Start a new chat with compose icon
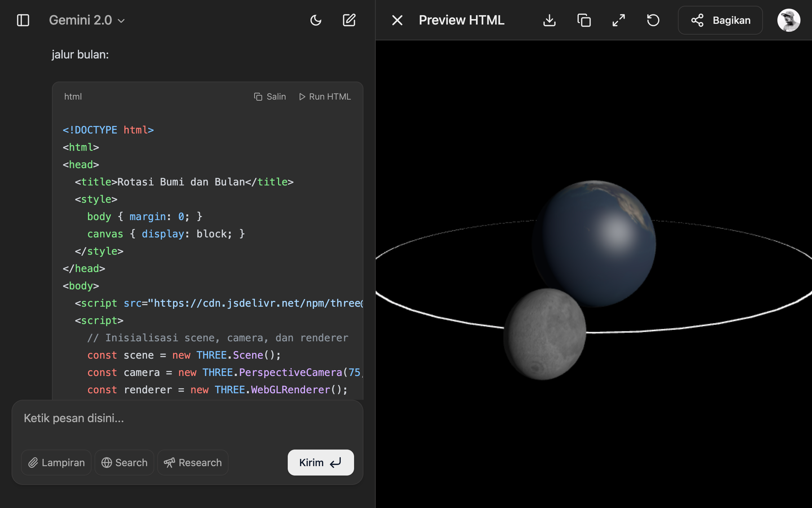Viewport: 812px width, 508px height. [349, 20]
